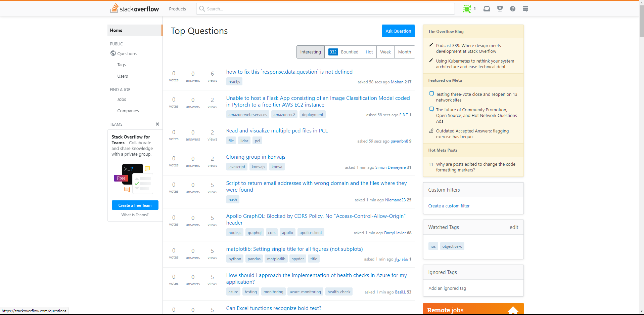Click the globe icon beside Questions
This screenshot has height=315, width=644.
click(113, 53)
